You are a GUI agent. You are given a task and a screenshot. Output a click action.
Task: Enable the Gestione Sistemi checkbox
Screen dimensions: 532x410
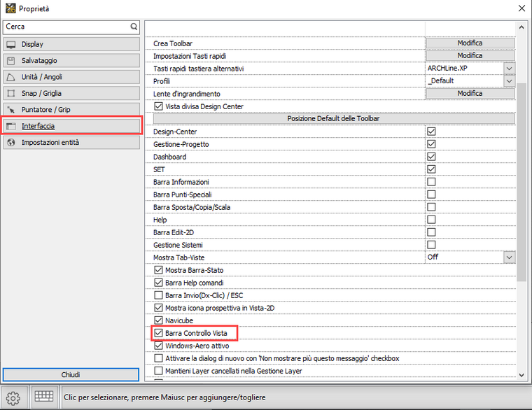click(x=431, y=244)
